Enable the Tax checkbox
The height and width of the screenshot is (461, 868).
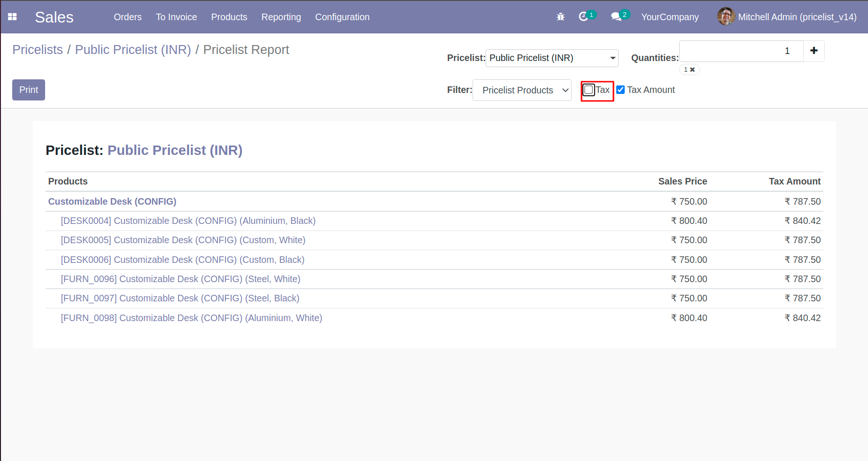[x=589, y=90]
